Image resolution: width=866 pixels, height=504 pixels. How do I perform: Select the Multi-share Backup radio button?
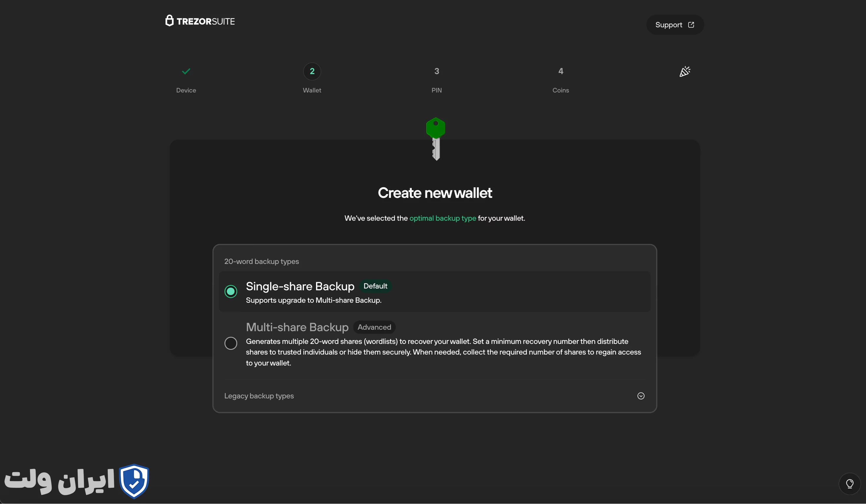pos(231,343)
